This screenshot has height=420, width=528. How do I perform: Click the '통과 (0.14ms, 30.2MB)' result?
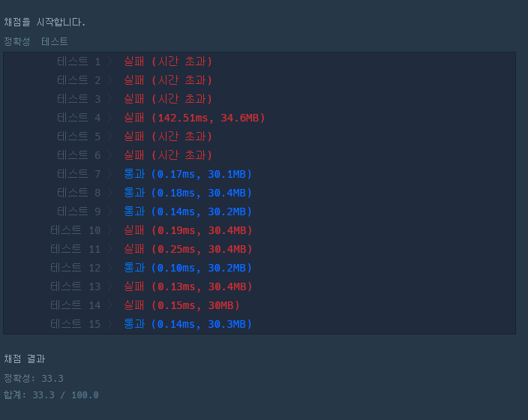[x=188, y=211]
